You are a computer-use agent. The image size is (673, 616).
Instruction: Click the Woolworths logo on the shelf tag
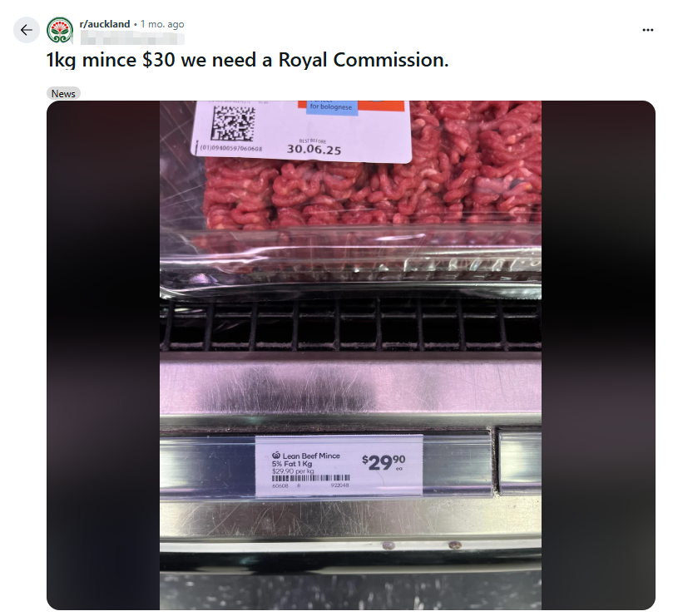pyautogui.click(x=276, y=455)
